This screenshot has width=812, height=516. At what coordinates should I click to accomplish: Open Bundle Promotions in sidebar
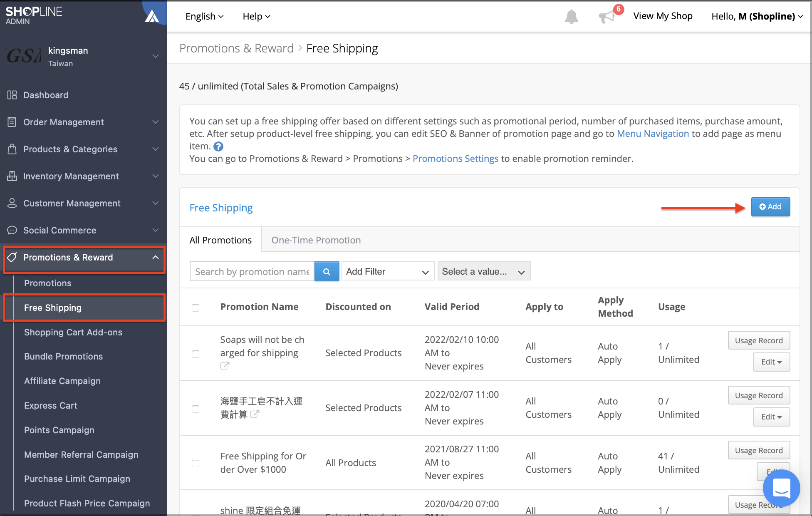(x=63, y=356)
